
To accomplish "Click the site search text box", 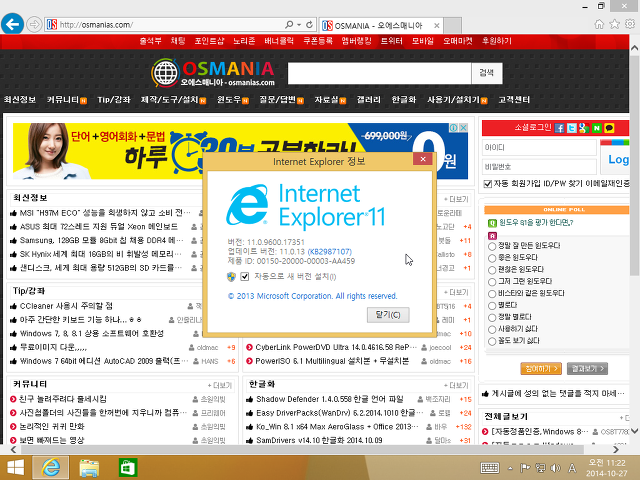I will pos(380,73).
